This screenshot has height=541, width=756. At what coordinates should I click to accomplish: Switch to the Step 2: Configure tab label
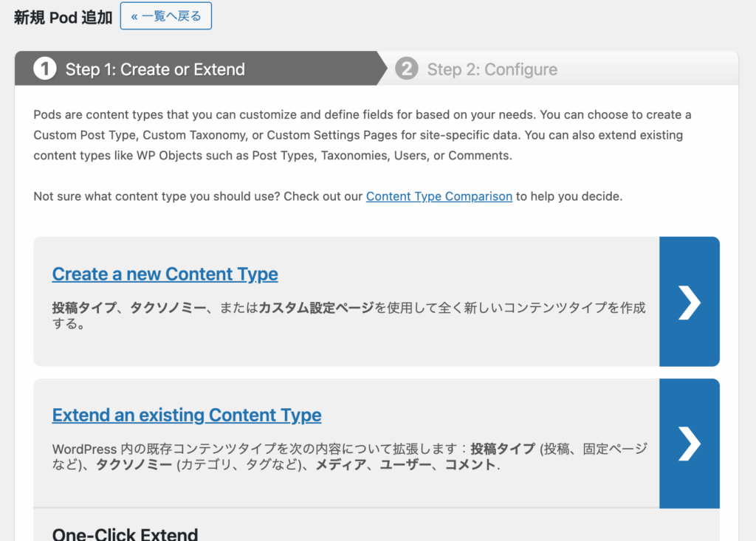click(x=492, y=70)
